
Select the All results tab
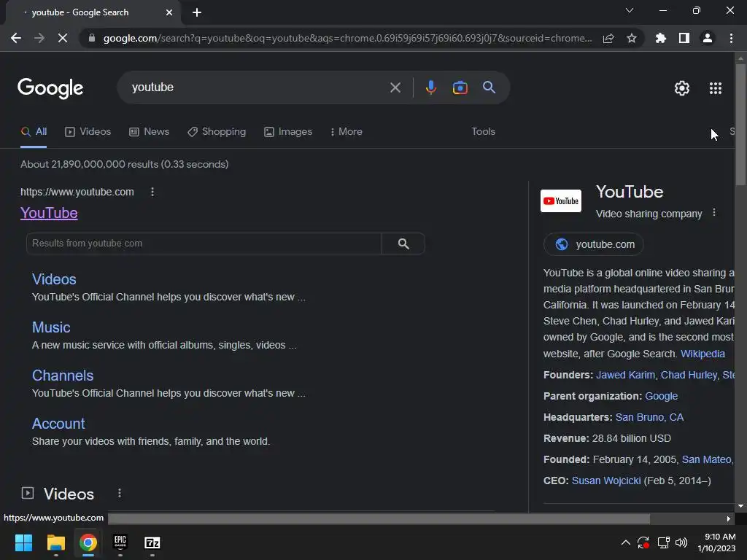tap(34, 132)
